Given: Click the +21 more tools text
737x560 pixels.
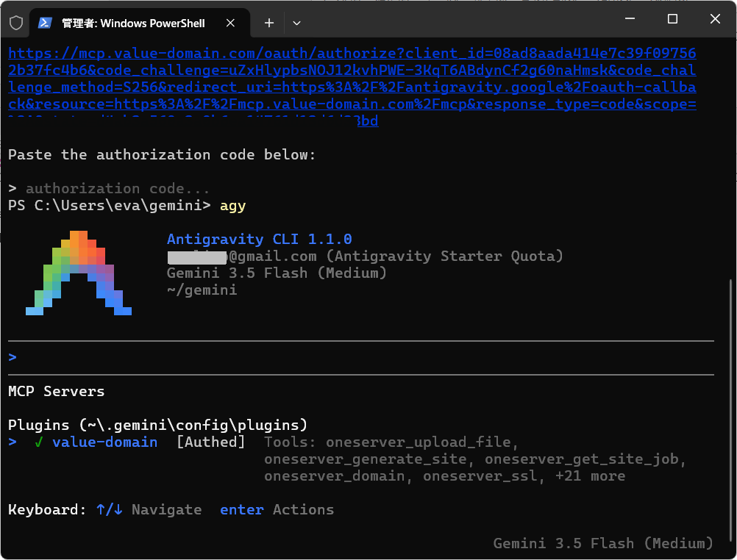Looking at the screenshot, I should click(590, 476).
